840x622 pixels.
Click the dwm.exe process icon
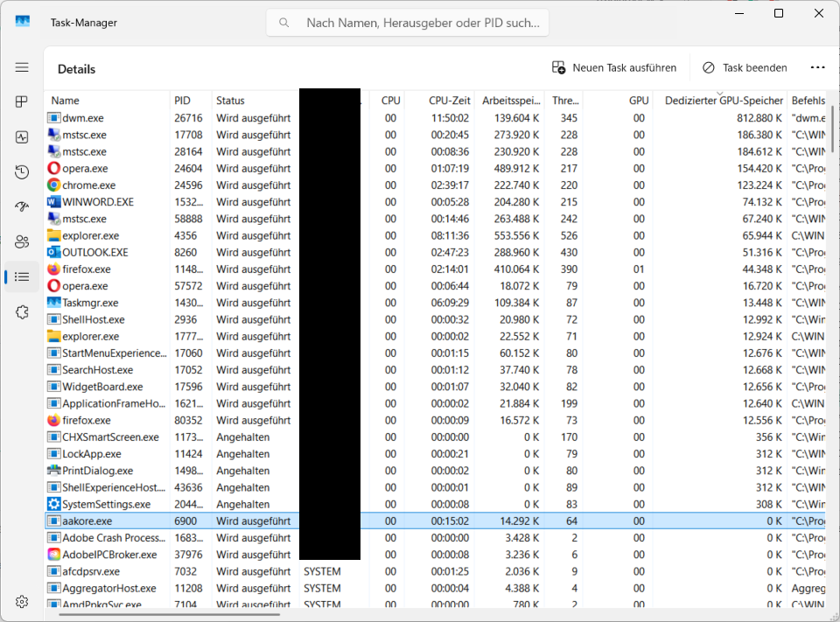pos(53,118)
